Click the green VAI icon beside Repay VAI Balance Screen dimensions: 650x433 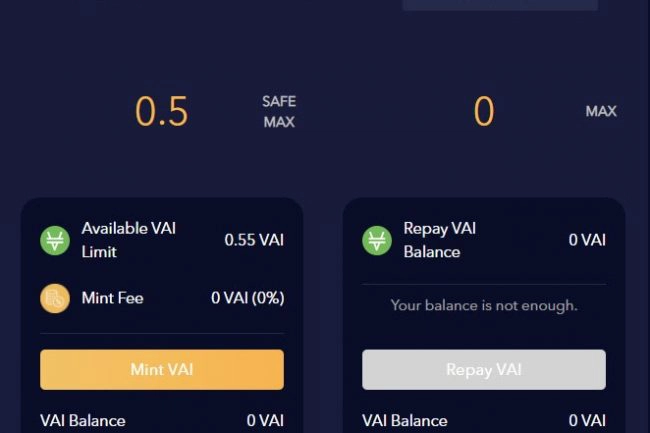[377, 240]
